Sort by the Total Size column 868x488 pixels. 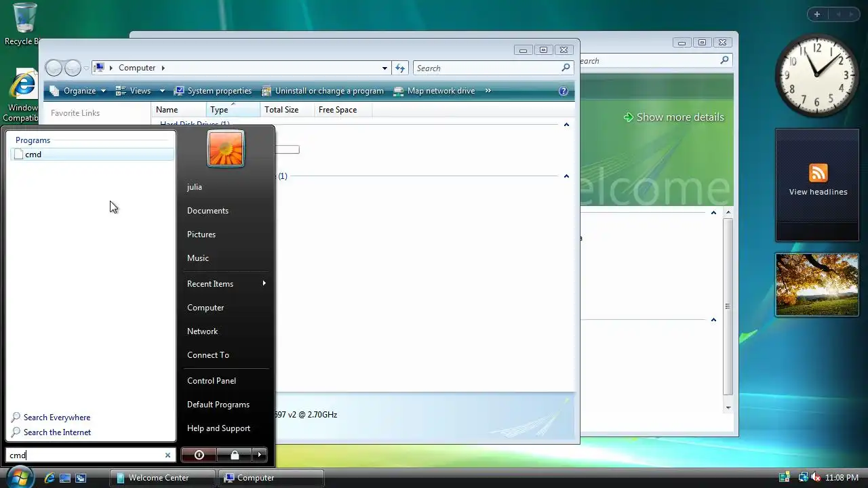(x=288, y=110)
